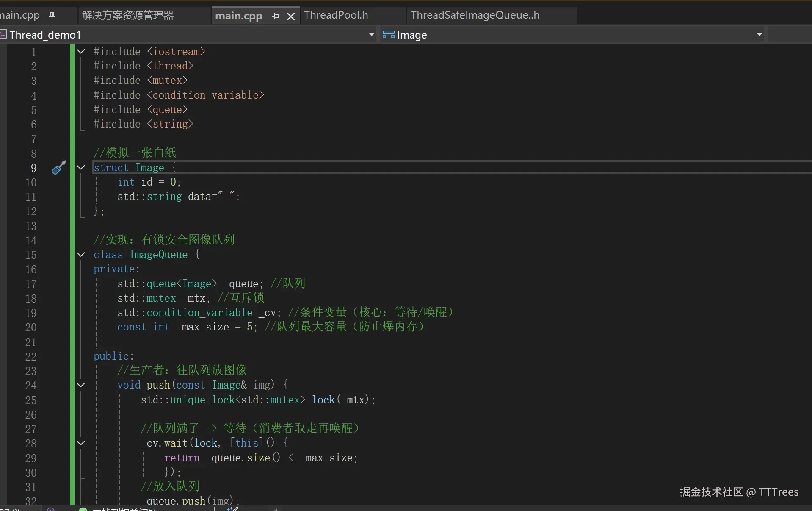Click the line 'int id = 0;'

[x=149, y=182]
